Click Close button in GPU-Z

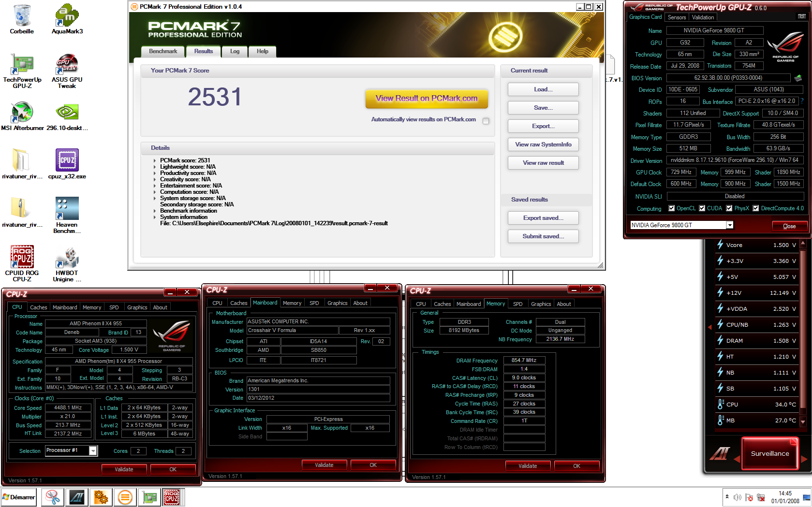coord(789,226)
